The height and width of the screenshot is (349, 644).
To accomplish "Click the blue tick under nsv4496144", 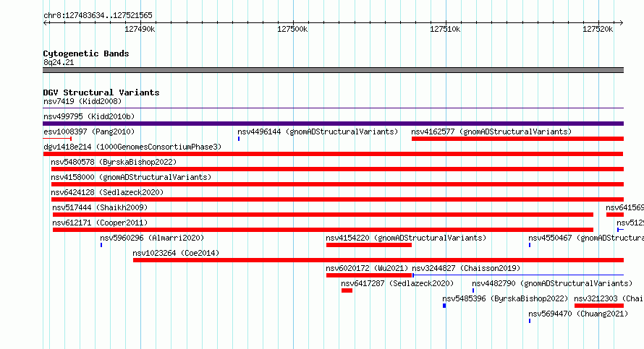I will point(239,139).
